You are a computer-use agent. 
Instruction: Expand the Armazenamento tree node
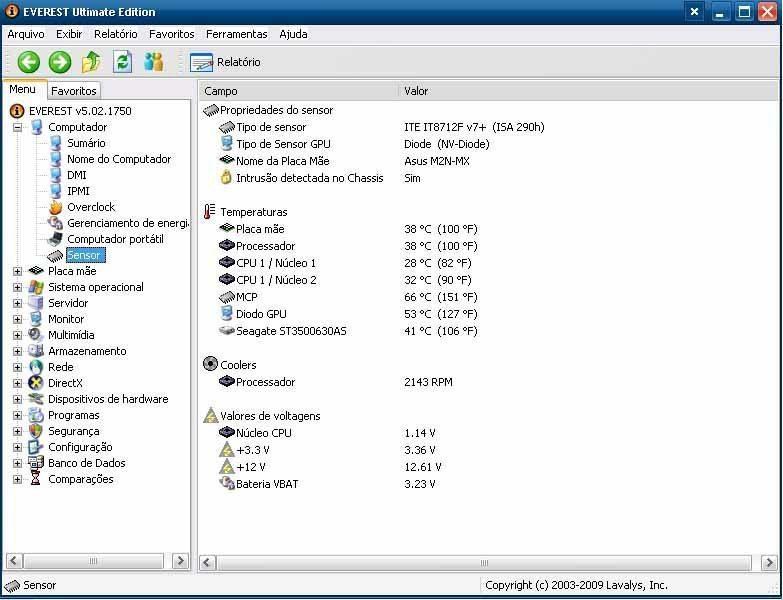pos(17,351)
